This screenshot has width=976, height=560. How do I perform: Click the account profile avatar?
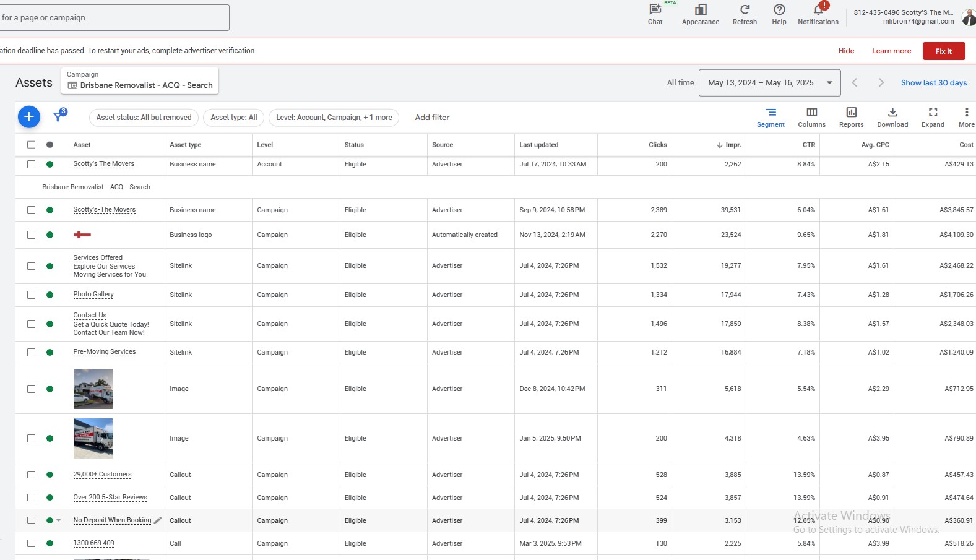(x=969, y=17)
